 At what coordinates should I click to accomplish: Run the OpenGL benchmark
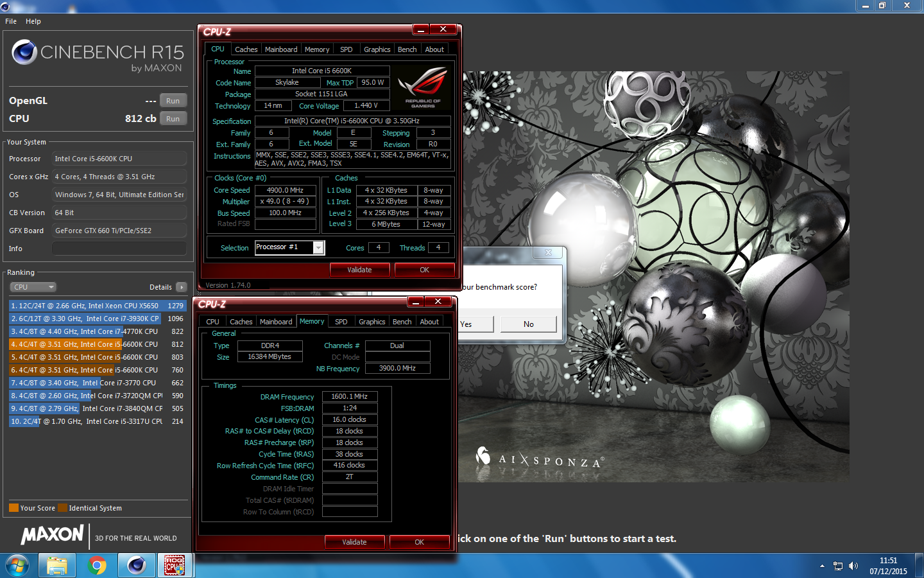coord(173,101)
